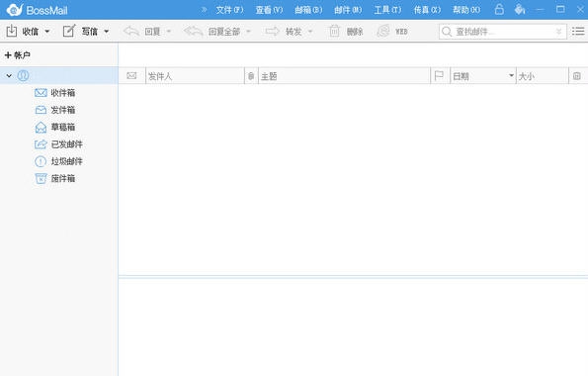Viewport: 588px width, 376px height.
Task: Open the list view options icon
Action: (578, 32)
